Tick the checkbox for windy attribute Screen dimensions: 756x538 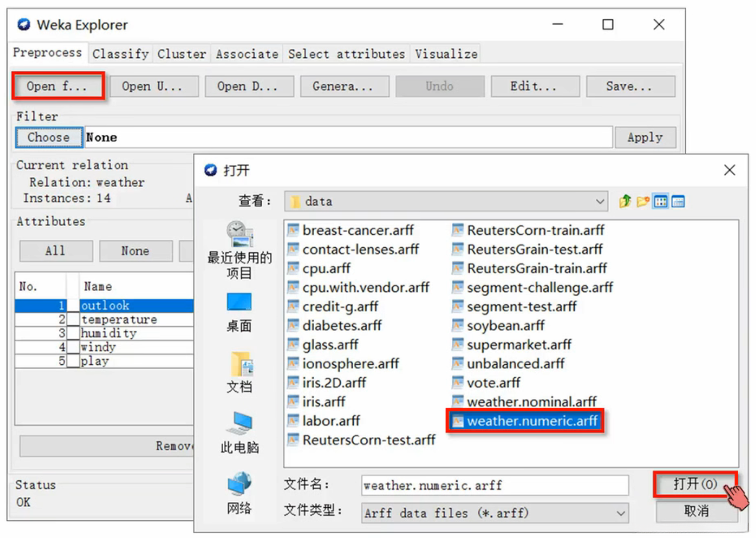(x=73, y=347)
